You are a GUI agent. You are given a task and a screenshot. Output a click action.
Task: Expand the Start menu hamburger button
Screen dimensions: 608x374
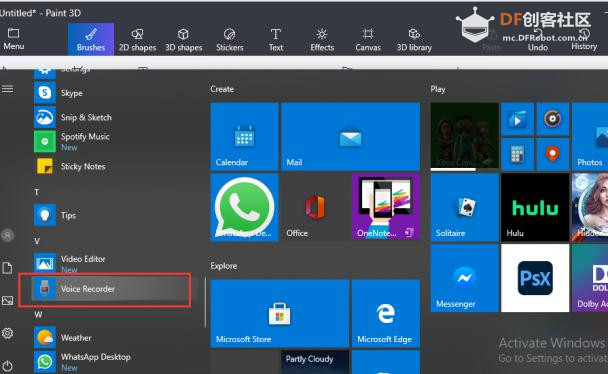[x=7, y=89]
